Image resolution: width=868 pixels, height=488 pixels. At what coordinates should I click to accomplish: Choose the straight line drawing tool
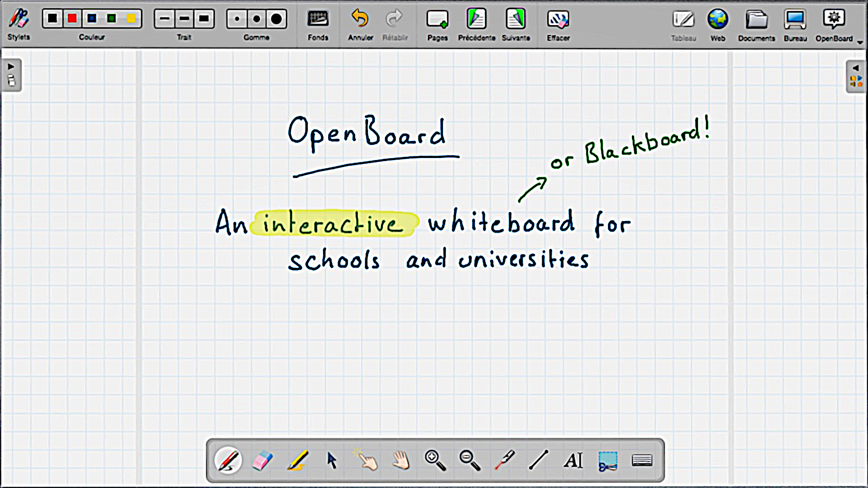[x=539, y=460]
